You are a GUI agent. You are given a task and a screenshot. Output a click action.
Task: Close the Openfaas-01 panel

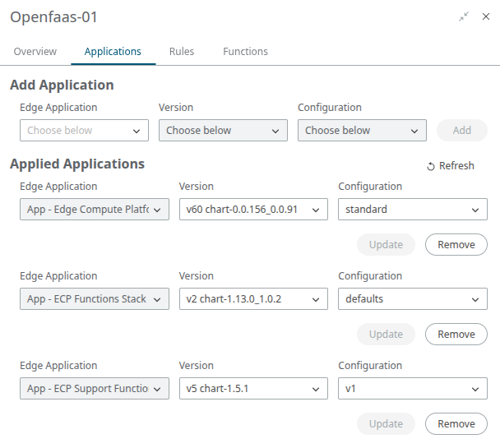click(486, 16)
